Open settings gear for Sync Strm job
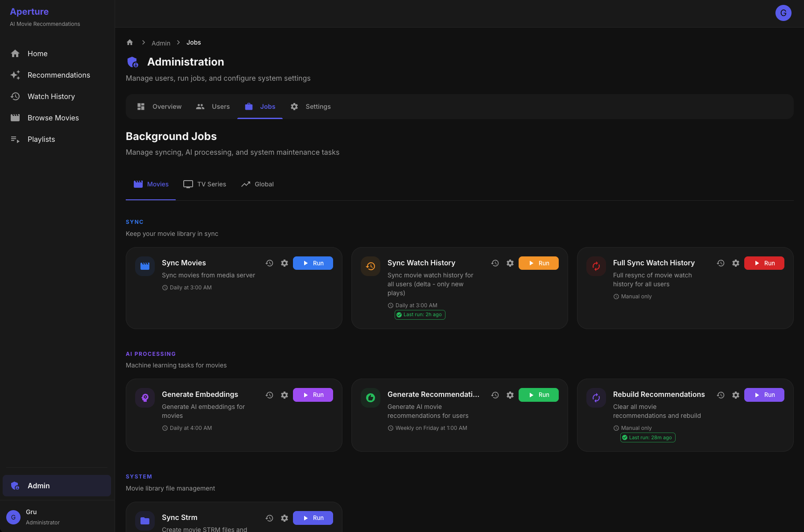Viewport: 804px width, 532px height. [x=284, y=518]
